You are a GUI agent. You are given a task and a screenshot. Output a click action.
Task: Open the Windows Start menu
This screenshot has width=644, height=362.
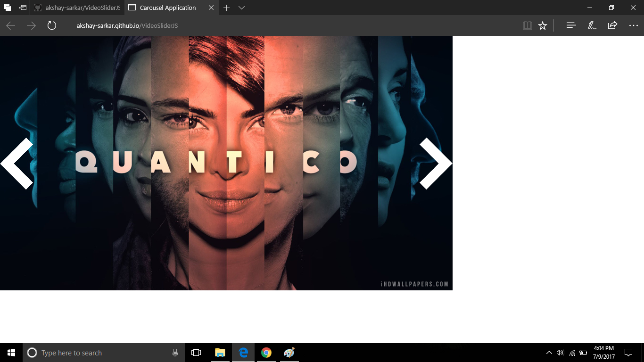pyautogui.click(x=11, y=353)
